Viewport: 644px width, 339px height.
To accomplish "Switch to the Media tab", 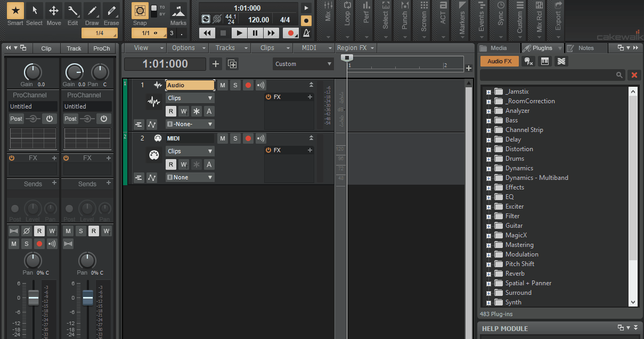I will coord(499,47).
